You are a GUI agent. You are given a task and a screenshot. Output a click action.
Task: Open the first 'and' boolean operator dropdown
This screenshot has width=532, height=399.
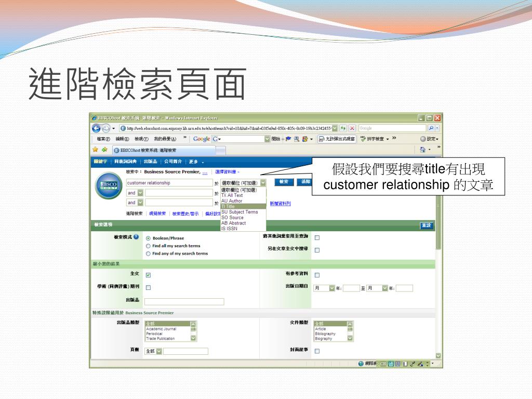[x=140, y=193]
